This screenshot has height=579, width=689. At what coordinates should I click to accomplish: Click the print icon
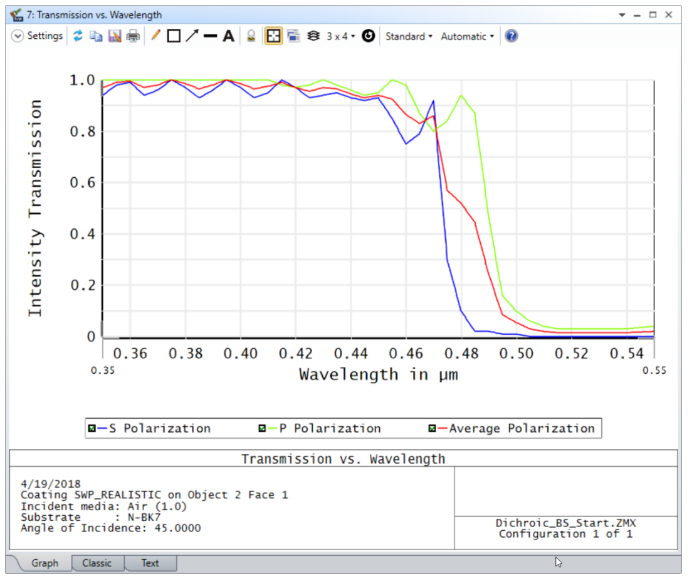coord(132,36)
